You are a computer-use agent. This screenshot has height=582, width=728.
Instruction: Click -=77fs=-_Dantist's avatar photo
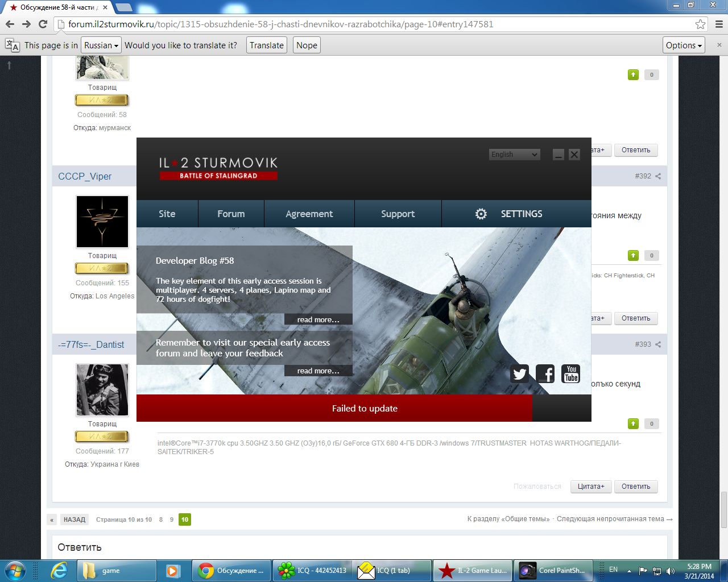pos(102,390)
